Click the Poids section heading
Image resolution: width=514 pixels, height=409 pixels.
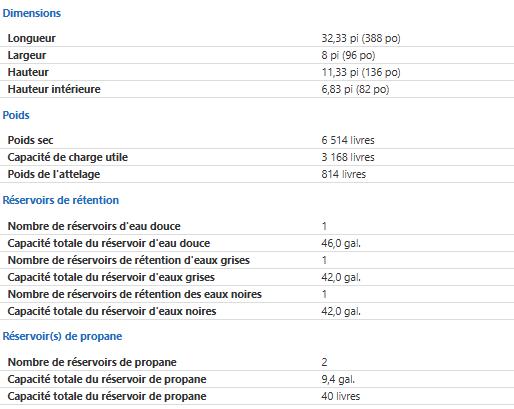16,115
